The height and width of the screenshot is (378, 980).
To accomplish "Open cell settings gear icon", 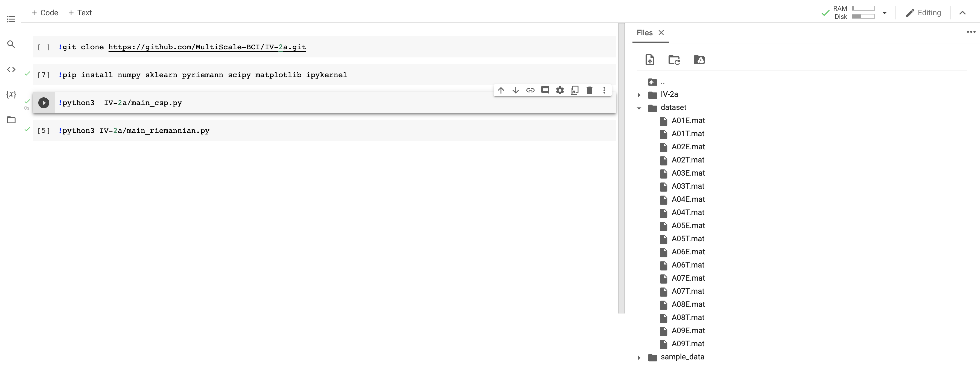I will [x=560, y=90].
